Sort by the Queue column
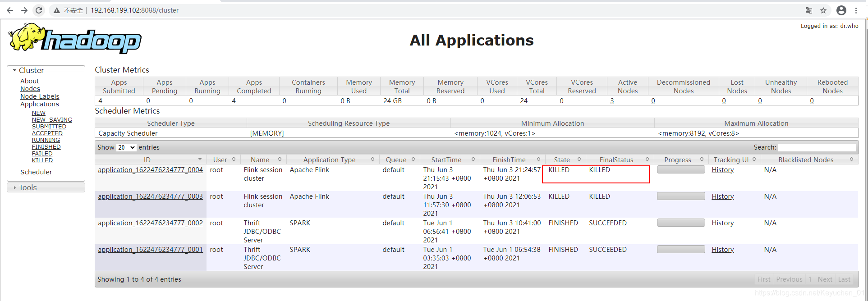Viewport: 868px width, 301px height. (x=400, y=160)
